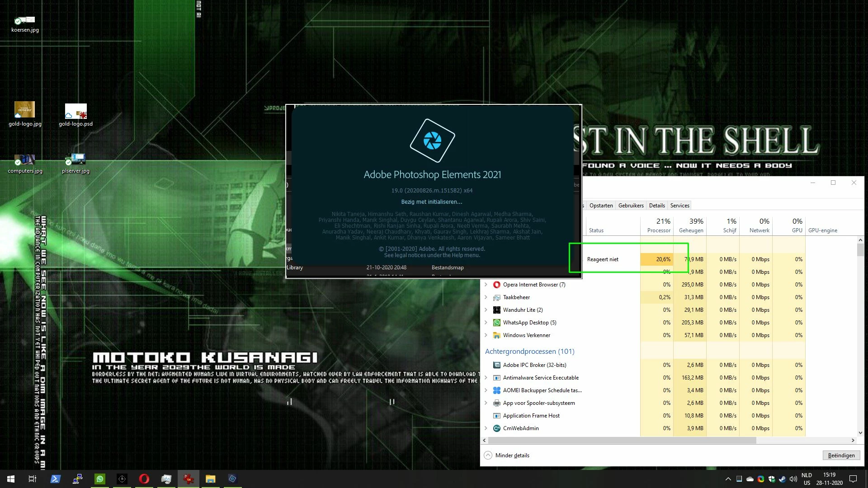Open the Windows Security shield tray icon

tap(772, 479)
